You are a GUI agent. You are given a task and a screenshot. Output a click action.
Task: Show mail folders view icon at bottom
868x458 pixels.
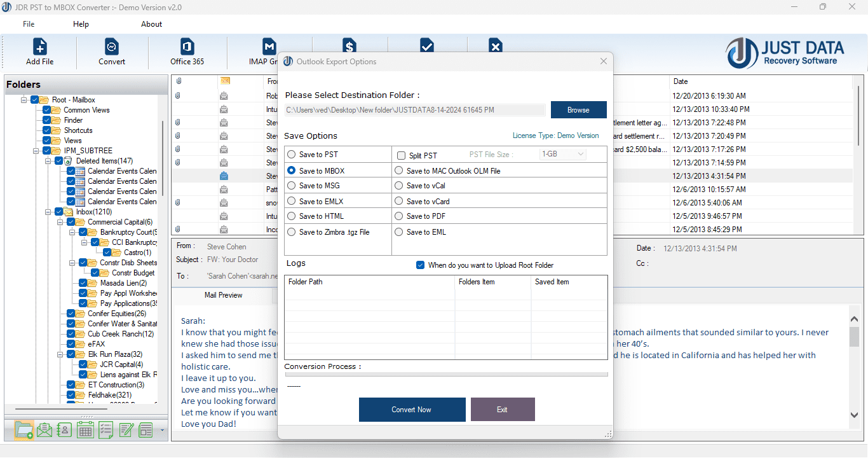coord(24,430)
